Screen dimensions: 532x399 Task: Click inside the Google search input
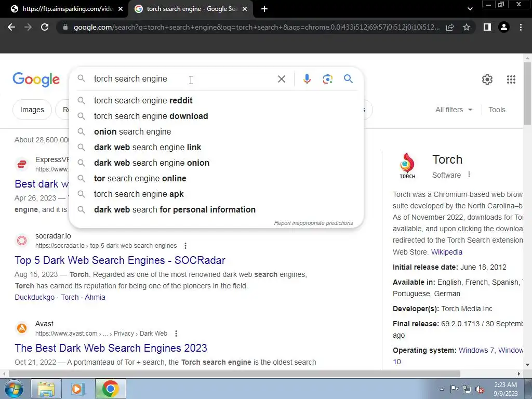183,79
